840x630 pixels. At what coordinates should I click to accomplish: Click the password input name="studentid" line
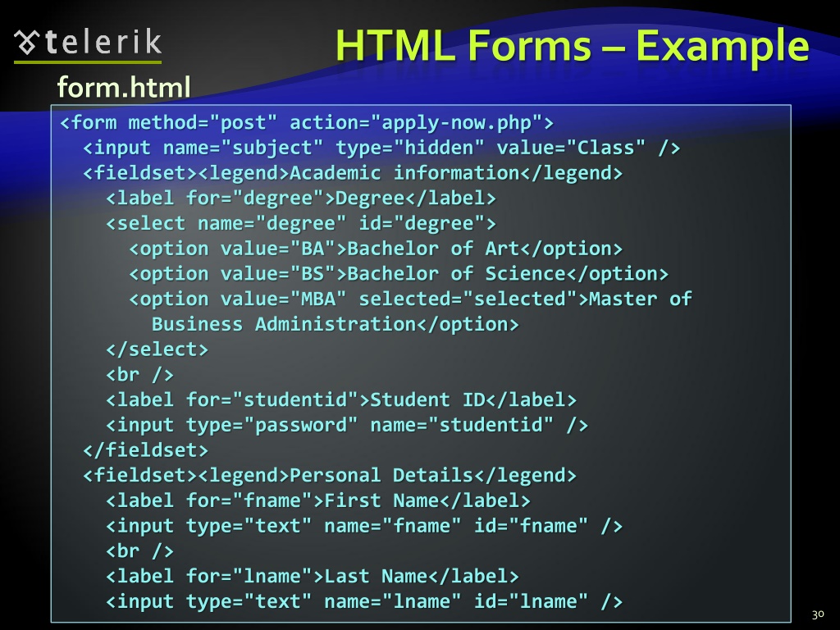coord(347,425)
